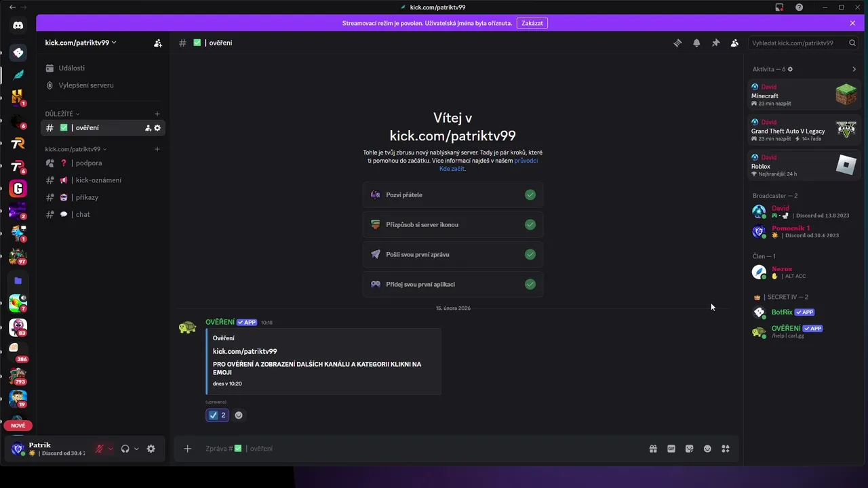Collapse the kick.com/patriktv99 channel category

(76, 149)
